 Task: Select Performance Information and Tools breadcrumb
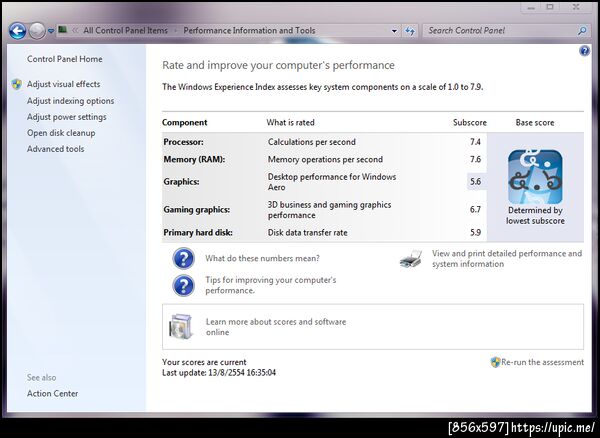point(249,31)
